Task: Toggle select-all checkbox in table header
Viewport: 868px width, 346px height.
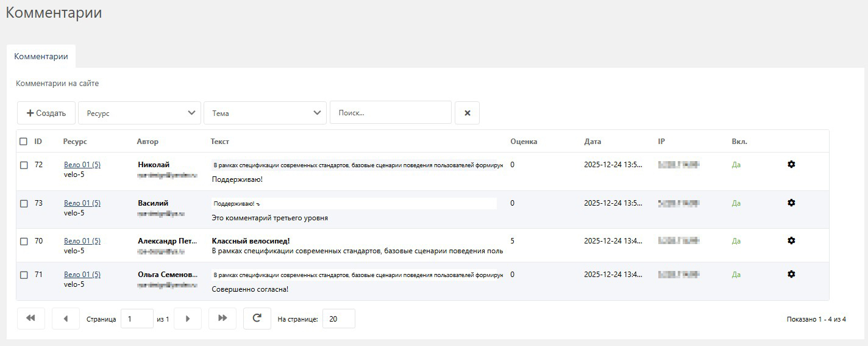Action: 24,142
